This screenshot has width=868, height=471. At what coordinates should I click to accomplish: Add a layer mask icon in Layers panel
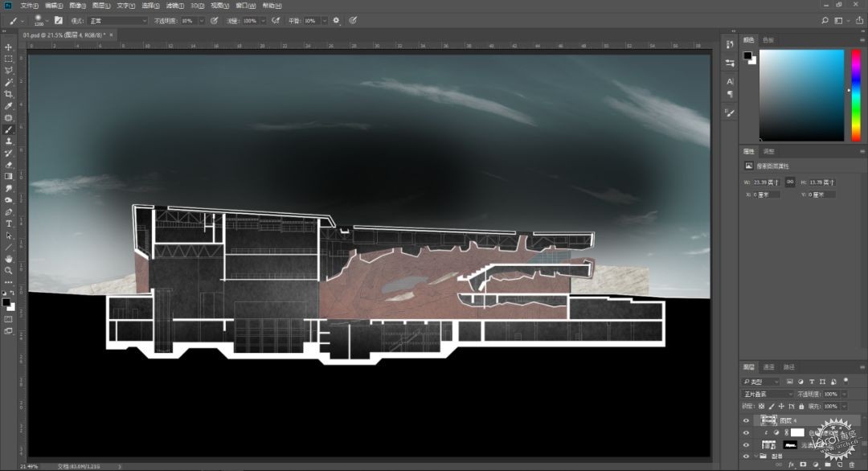[x=803, y=465]
